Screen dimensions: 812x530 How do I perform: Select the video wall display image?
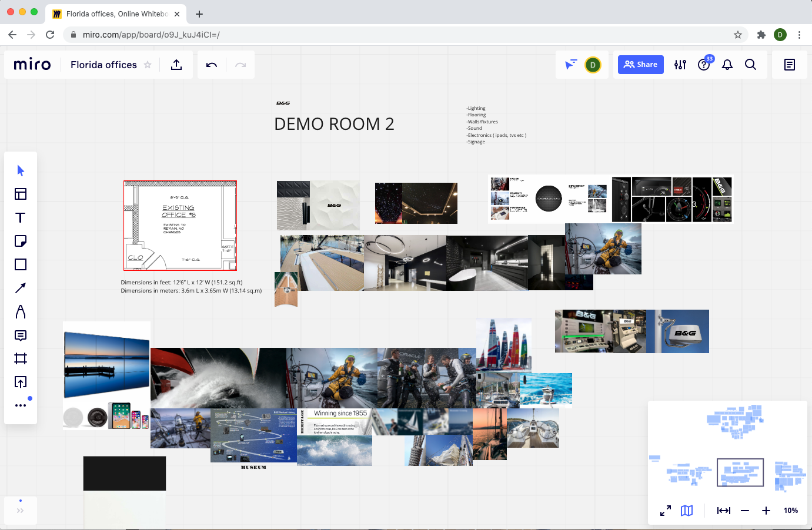106,363
